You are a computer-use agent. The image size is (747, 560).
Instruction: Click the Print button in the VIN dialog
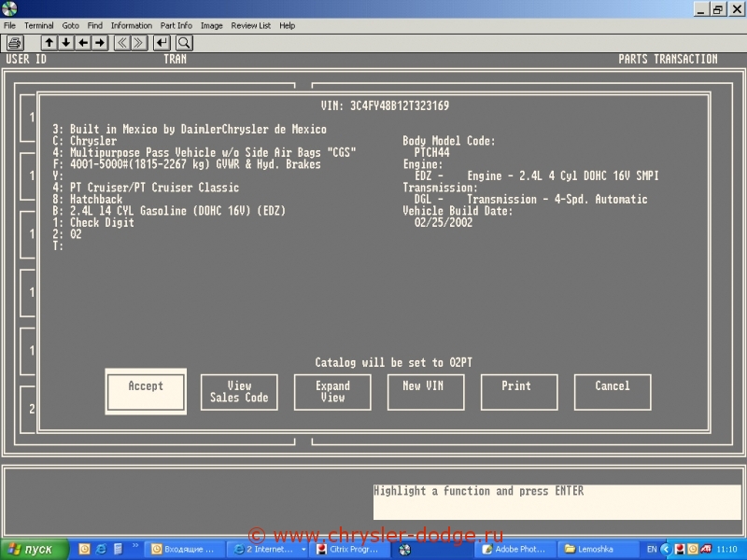519,392
